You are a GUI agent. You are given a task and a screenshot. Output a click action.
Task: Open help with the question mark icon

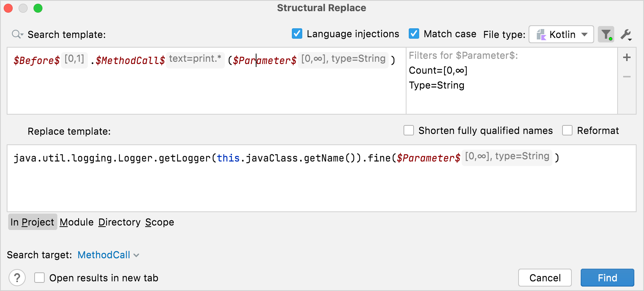(17, 278)
